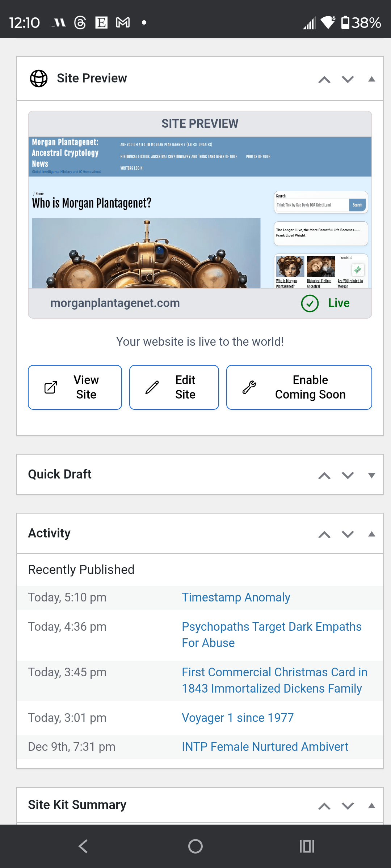Open View Site button
The height and width of the screenshot is (868, 391).
(75, 387)
